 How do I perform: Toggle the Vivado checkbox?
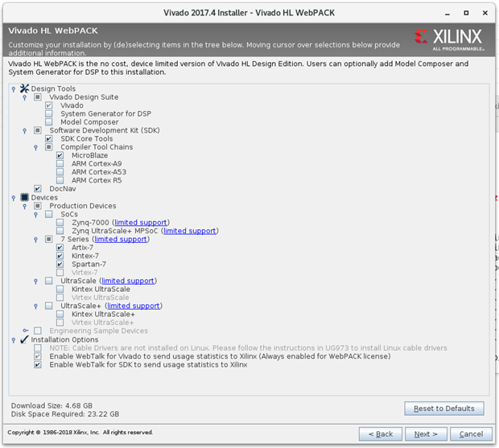48,105
